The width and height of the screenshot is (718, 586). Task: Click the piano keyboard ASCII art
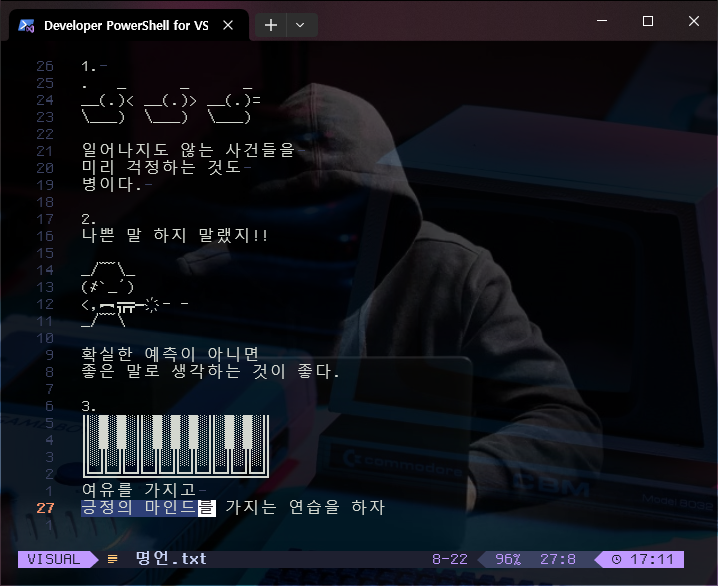pyautogui.click(x=176, y=446)
